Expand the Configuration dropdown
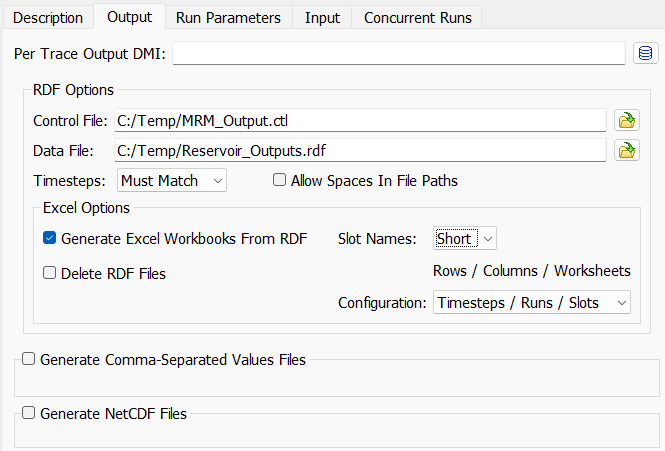Viewport: 665px width, 451px height. point(531,303)
